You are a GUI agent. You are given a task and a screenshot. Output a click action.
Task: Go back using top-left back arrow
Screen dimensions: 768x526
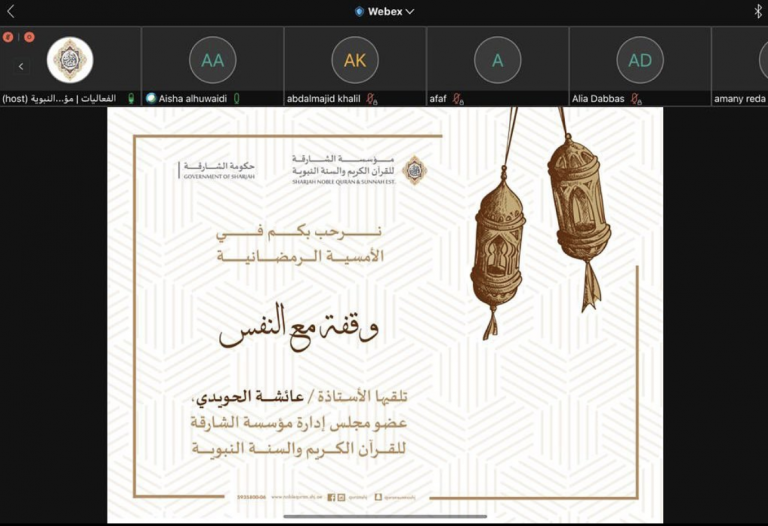coord(11,11)
